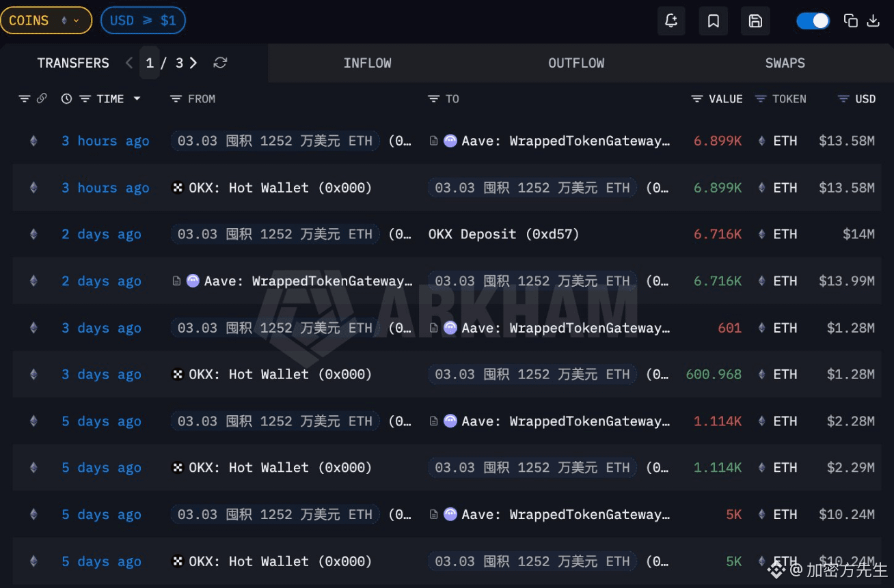The width and height of the screenshot is (894, 588).
Task: Open the OKX Deposit (0xd57) address
Action: tap(504, 234)
